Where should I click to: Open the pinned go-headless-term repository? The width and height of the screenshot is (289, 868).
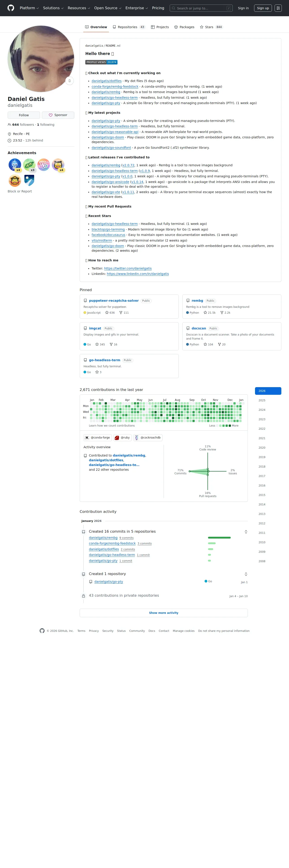(104, 360)
